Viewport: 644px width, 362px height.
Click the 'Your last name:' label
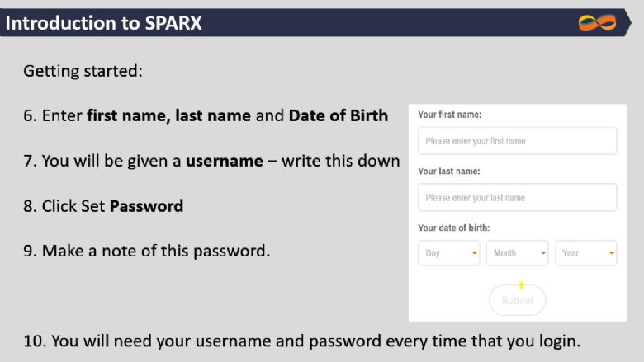point(449,172)
